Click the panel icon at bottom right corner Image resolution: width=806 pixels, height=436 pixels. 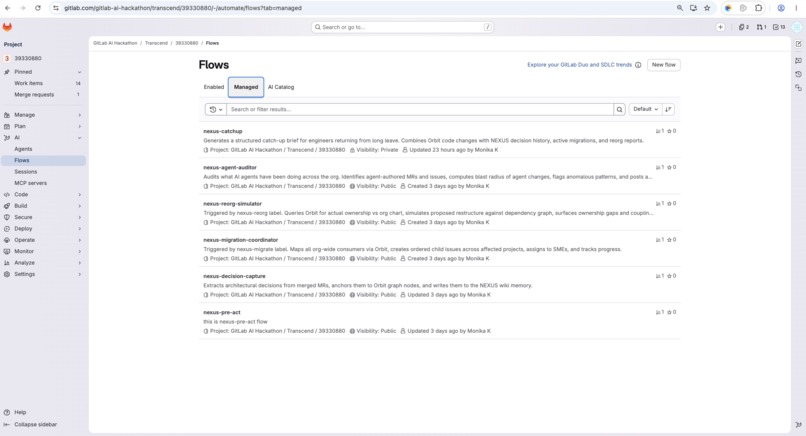798,425
